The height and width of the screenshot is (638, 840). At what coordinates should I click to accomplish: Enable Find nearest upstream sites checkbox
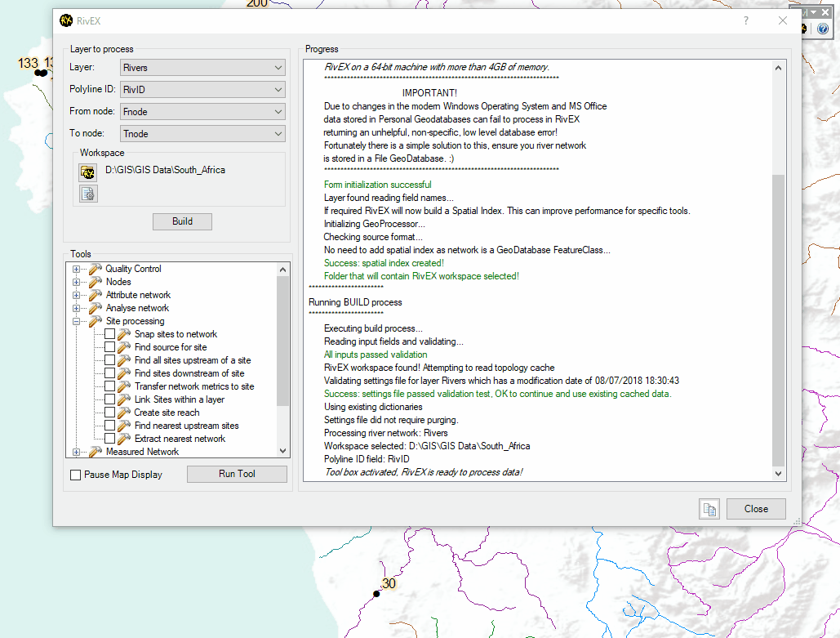point(110,425)
